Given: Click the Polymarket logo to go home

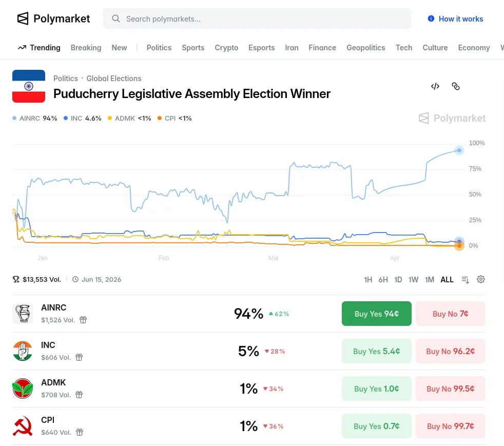Looking at the screenshot, I should [53, 19].
